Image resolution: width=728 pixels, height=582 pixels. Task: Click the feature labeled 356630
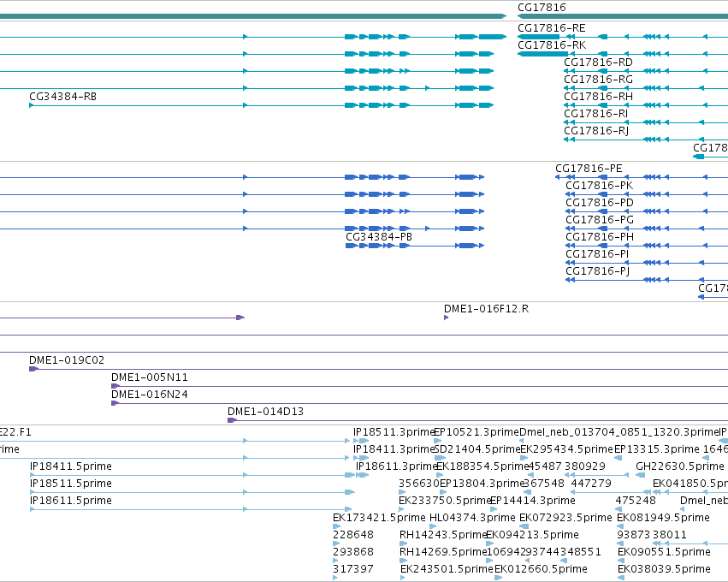pyautogui.click(x=419, y=484)
